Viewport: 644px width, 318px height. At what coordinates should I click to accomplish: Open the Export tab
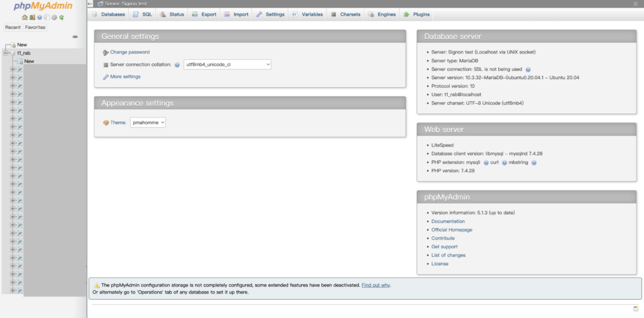(x=204, y=14)
